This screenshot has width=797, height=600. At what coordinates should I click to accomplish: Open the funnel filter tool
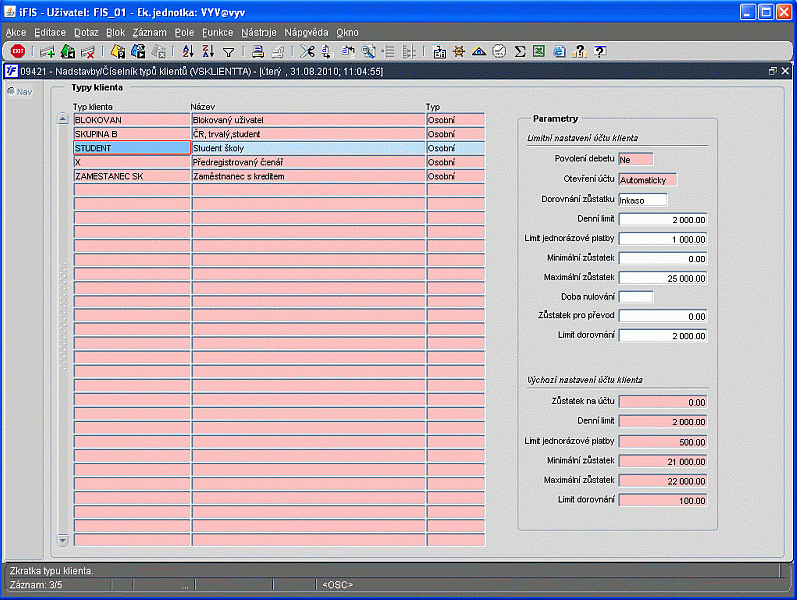pos(228,51)
